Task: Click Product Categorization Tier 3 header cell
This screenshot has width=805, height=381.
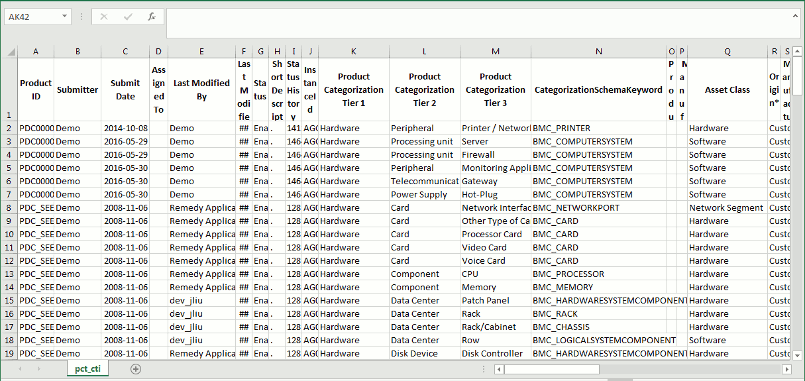Action: point(496,90)
